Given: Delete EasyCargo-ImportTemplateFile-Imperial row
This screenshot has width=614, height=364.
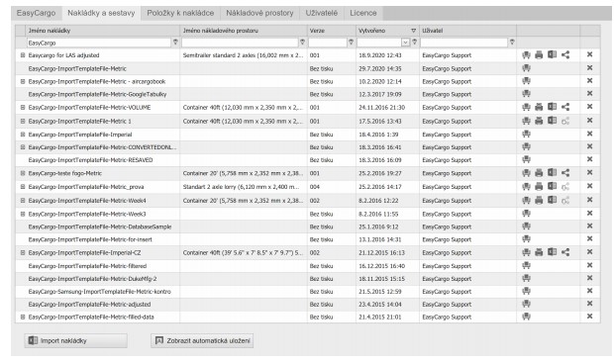Looking at the screenshot, I should click(589, 134).
